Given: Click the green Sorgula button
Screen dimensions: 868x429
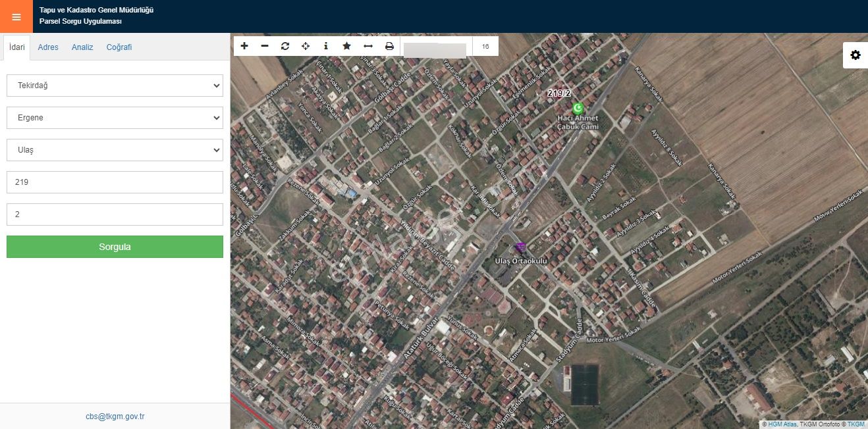Looking at the screenshot, I should click(x=115, y=247).
